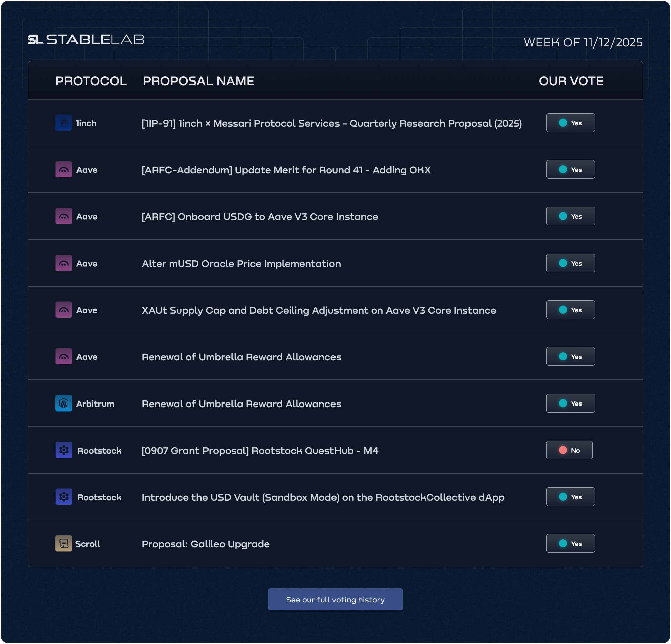Click the Week of 11/12/2025 date label
Screen dimensions: 671x644
583,42
